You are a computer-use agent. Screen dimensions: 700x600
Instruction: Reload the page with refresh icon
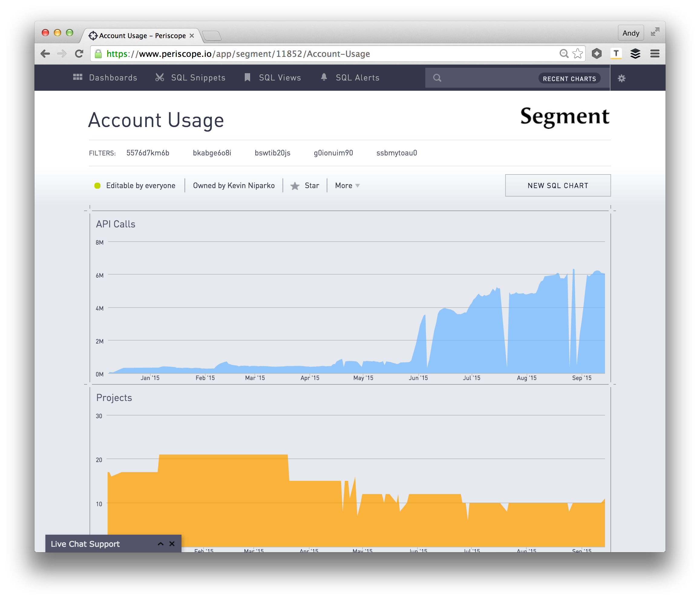click(79, 54)
